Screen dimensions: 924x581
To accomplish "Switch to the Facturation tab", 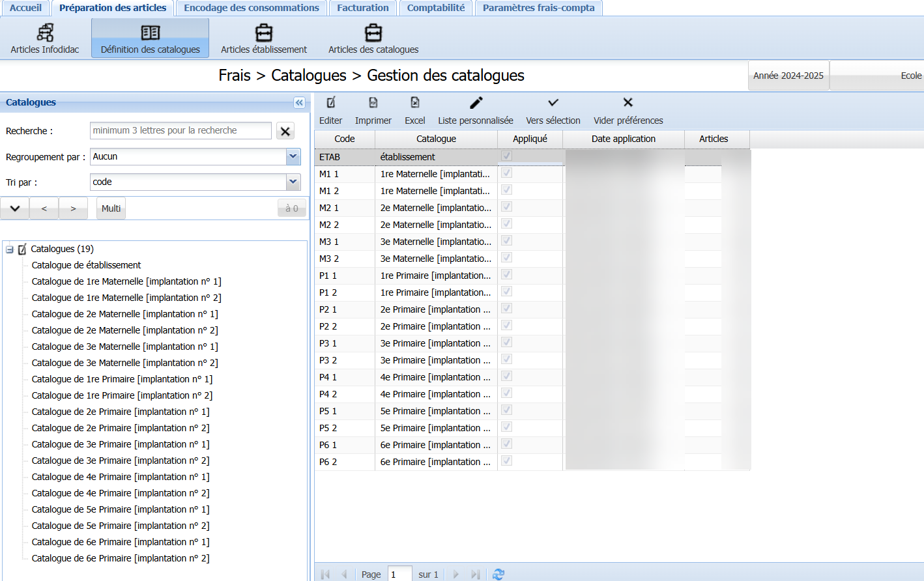I will click(x=363, y=8).
